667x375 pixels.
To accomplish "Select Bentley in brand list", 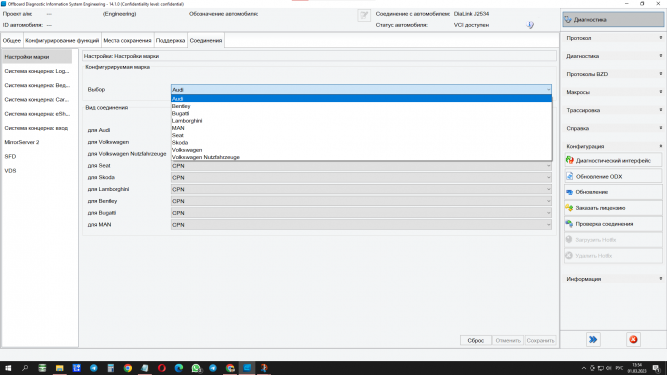I will point(361,106).
